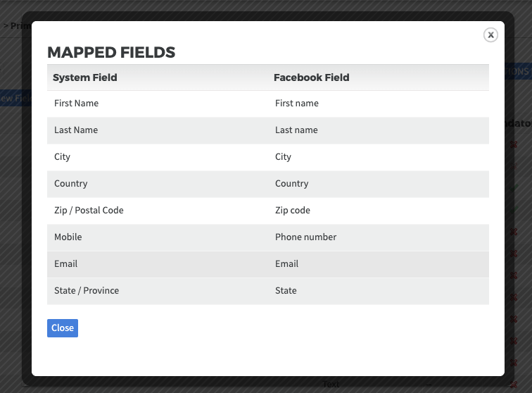The image size is (532, 393).
Task: Select the Zip / Postal Code cell
Action: [89, 211]
